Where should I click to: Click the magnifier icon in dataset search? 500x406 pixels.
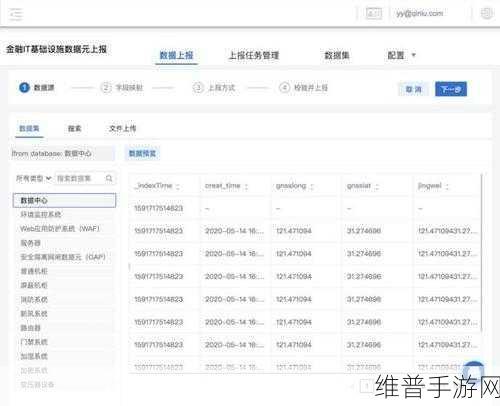pos(109,179)
